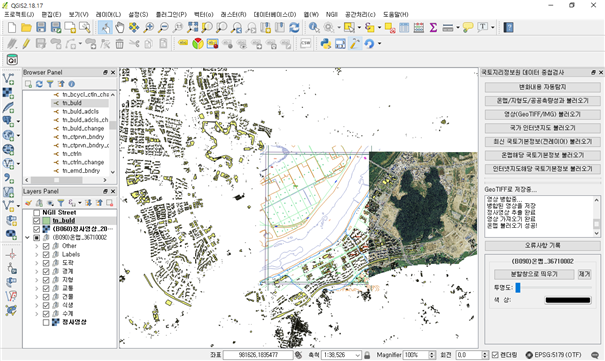
Task: Select the Pan Map hand tool
Action: [120, 27]
